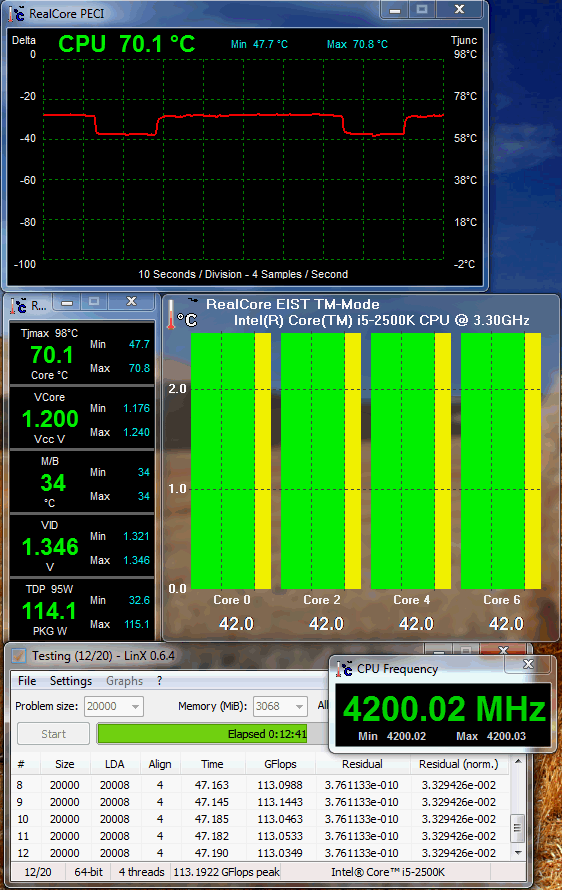The image size is (562, 890).
Task: Click the Align column header
Action: [160, 765]
